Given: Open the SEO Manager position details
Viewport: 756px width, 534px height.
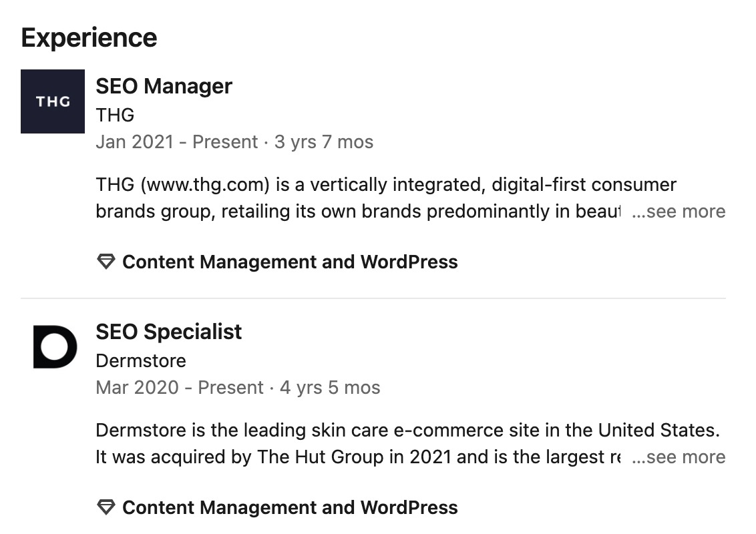Looking at the screenshot, I should pyautogui.click(x=164, y=85).
